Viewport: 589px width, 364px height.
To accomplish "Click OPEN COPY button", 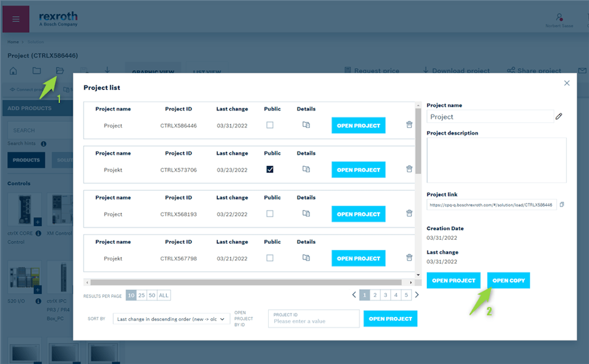I will point(509,280).
